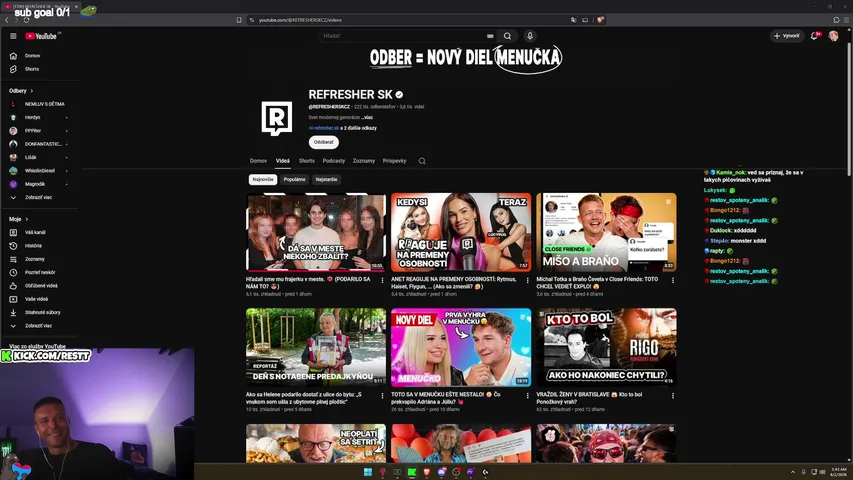This screenshot has width=853, height=480.
Task: Open the DÁ SA V MESTE NIEKOHO ZBALIŤ thumbnail
Action: [x=316, y=232]
